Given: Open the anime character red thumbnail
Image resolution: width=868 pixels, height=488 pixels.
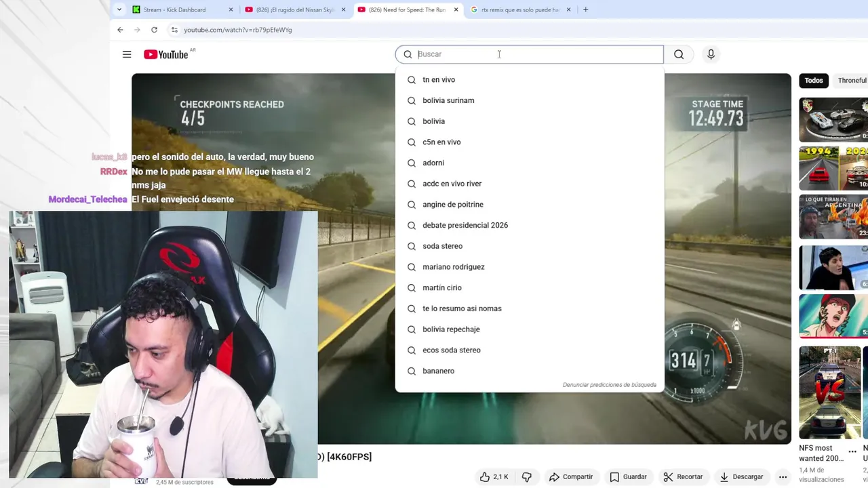Looking at the screenshot, I should point(833,315).
